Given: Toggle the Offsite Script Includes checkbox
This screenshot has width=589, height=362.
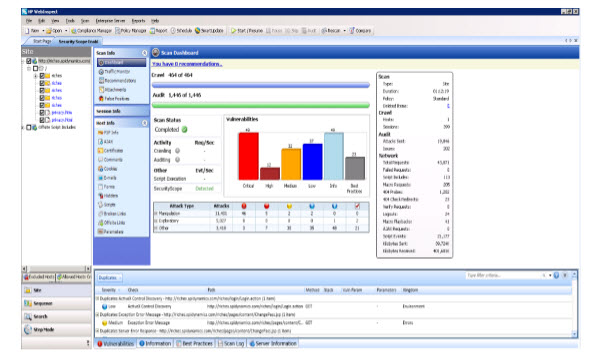Looking at the screenshot, I should 29,127.
